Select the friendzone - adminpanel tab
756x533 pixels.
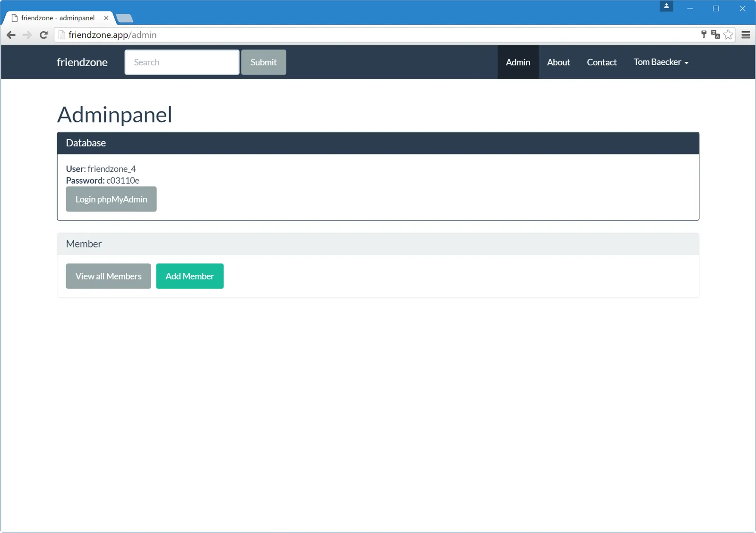(x=58, y=18)
